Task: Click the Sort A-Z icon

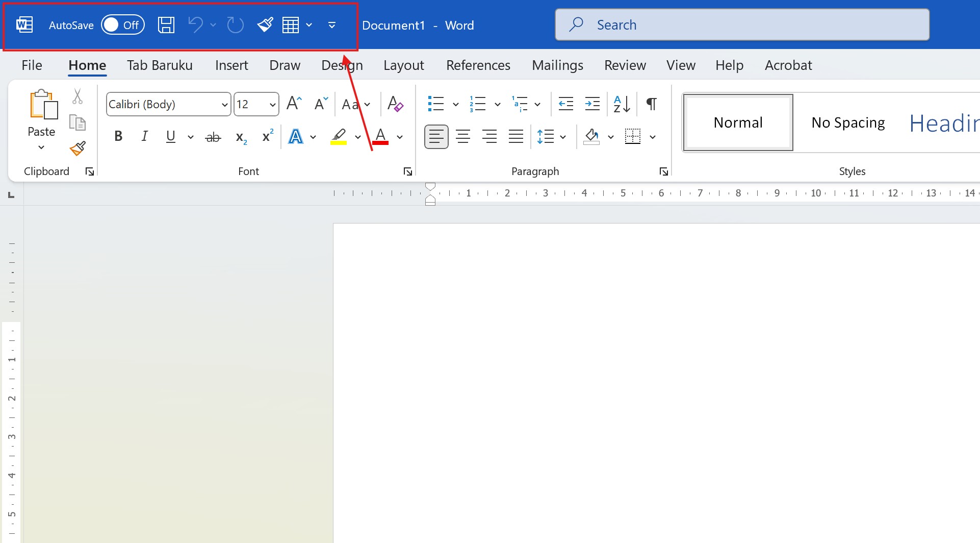Action: click(622, 104)
